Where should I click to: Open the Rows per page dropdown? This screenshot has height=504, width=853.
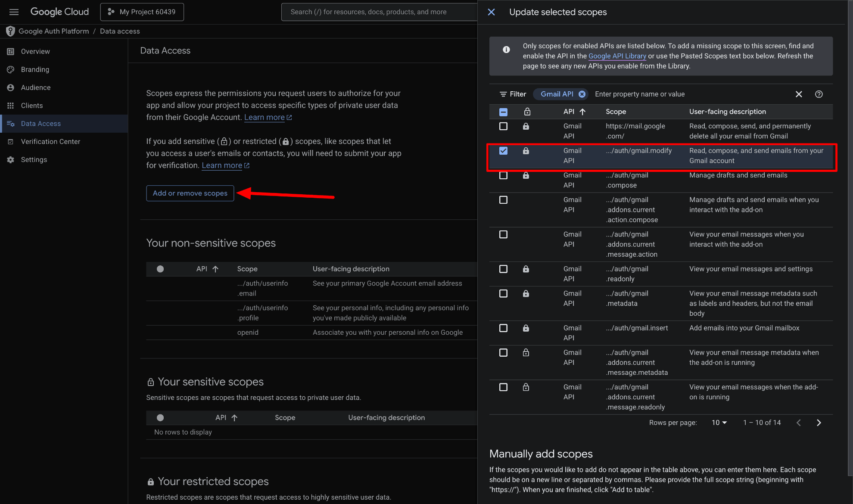(x=719, y=423)
